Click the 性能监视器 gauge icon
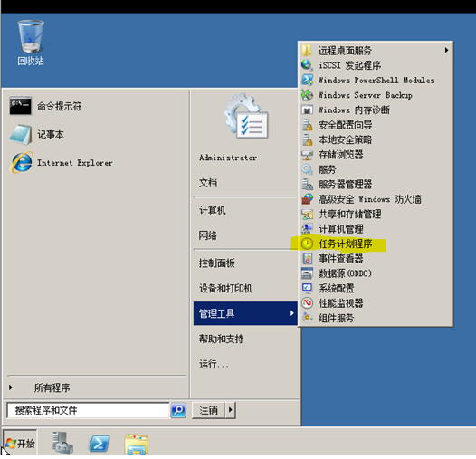Screen dimensions: 476x459 [x=307, y=303]
